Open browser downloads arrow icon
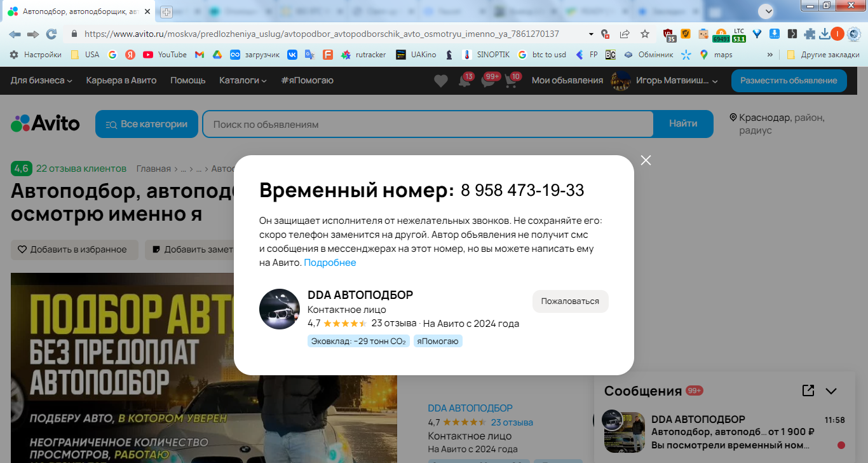The image size is (868, 463). (824, 34)
